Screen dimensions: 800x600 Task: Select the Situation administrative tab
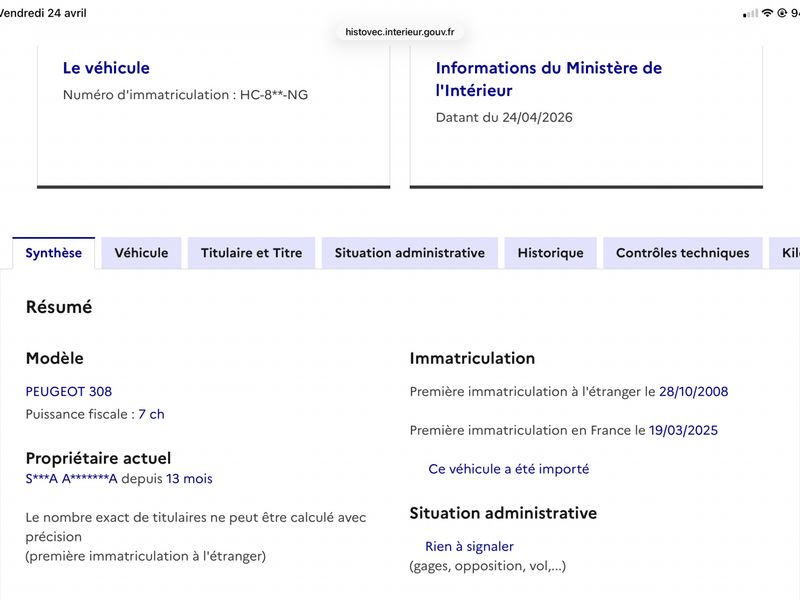pos(410,253)
